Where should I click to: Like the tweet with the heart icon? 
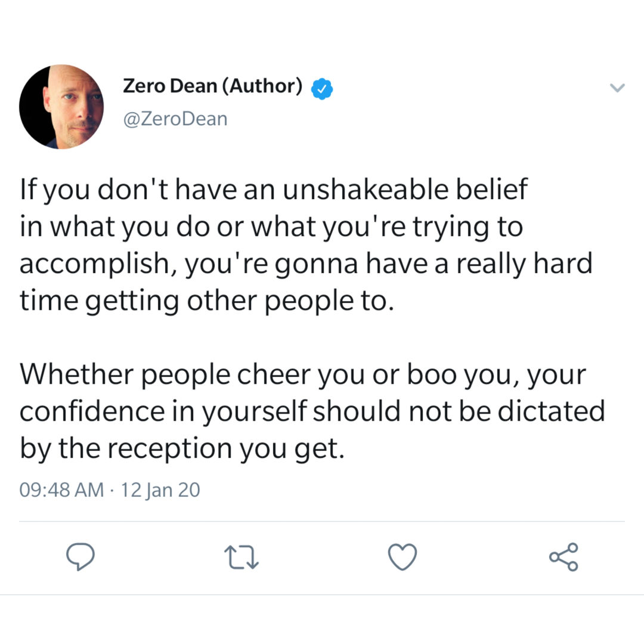coord(402,557)
